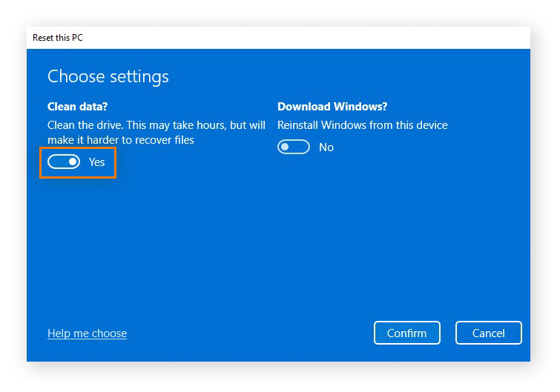Select the 'Download Windows?' heading text
Image resolution: width=560 pixels, height=392 pixels.
click(x=332, y=107)
